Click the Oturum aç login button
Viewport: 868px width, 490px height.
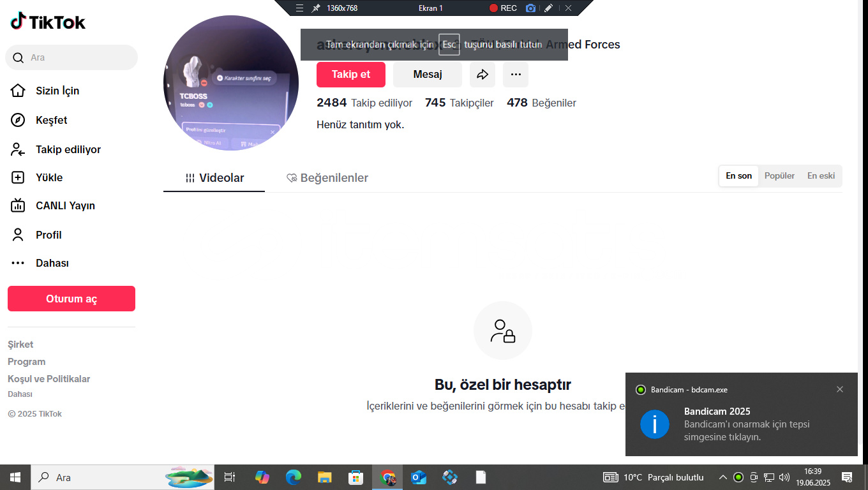[x=71, y=299]
